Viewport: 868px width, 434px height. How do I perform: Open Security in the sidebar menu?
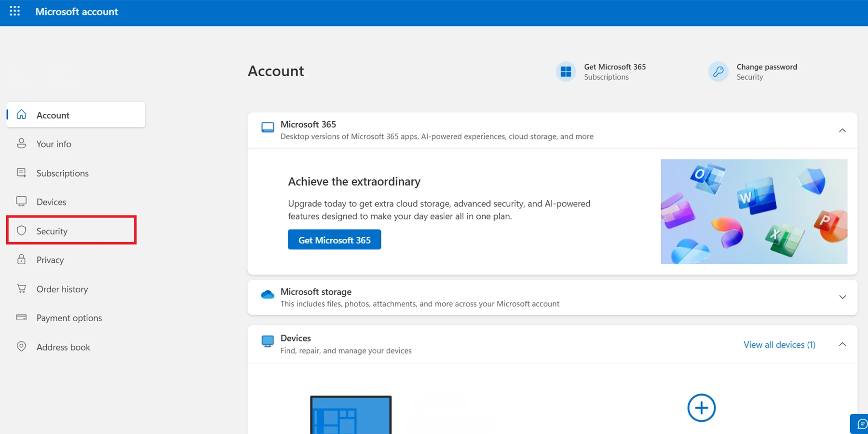pyautogui.click(x=71, y=231)
